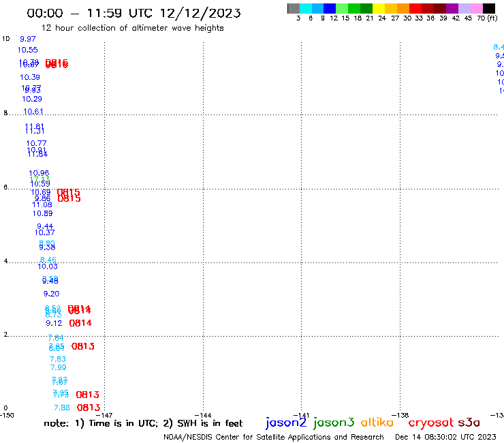Click the gray swatch in the color scale
This screenshot has width=504, height=443.
294,8
